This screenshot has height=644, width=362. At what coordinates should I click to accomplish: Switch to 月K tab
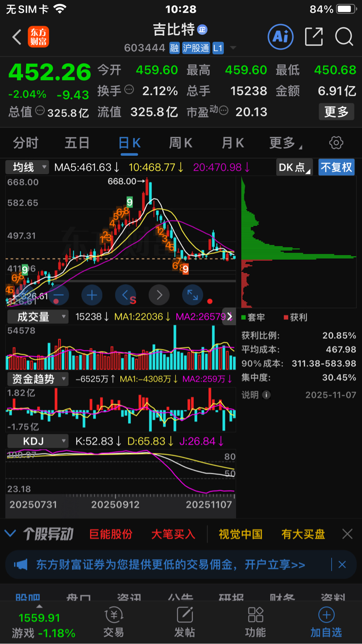coord(233,143)
